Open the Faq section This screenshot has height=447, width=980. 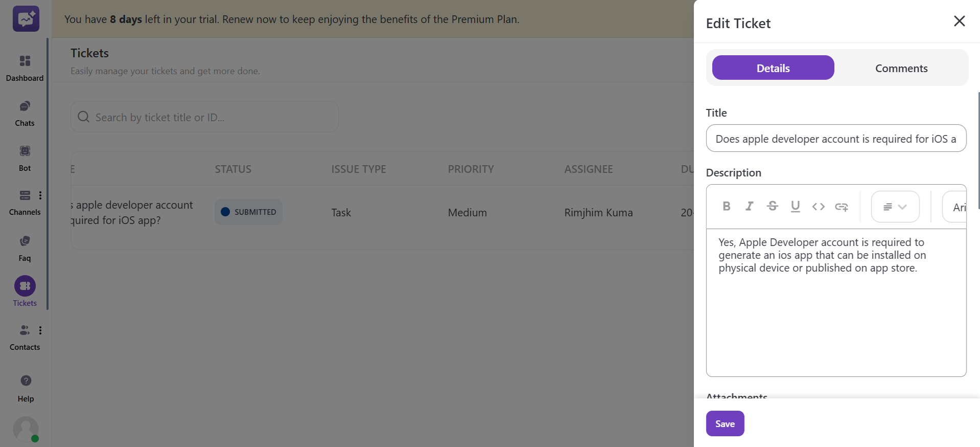(25, 248)
